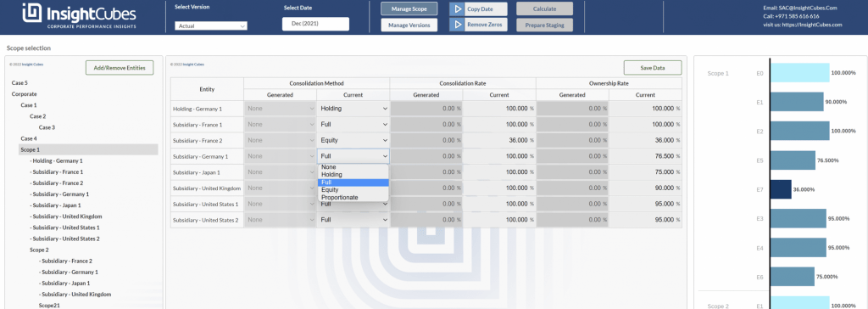Select Case 5 in the scope tree

tap(19, 82)
